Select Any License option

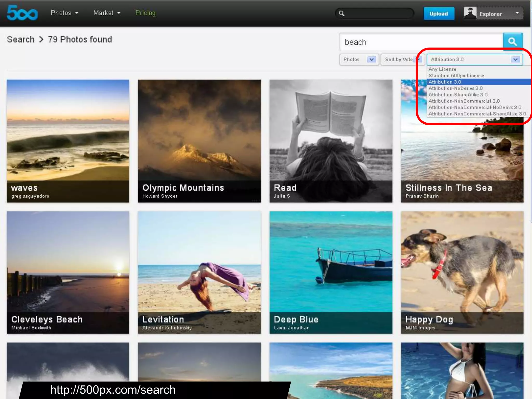[442, 69]
